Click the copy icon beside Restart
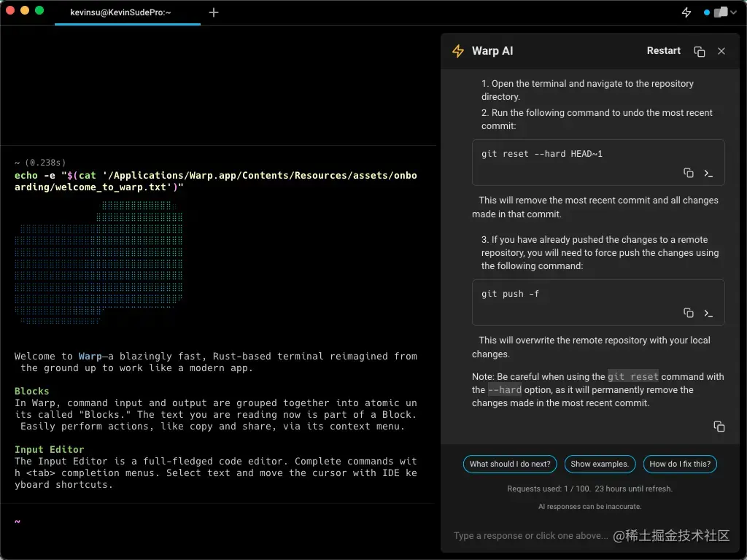 click(699, 52)
